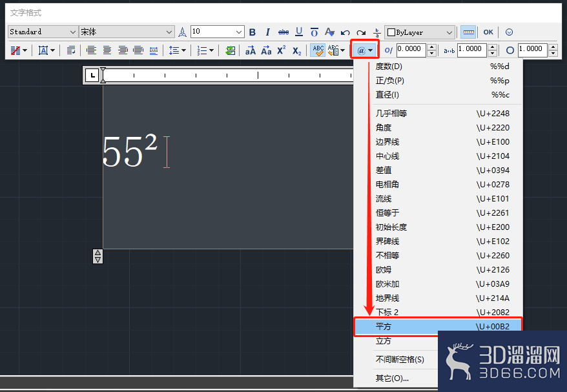Viewport: 567px width, 392px height.
Task: Toggle underline formatting
Action: coord(299,32)
